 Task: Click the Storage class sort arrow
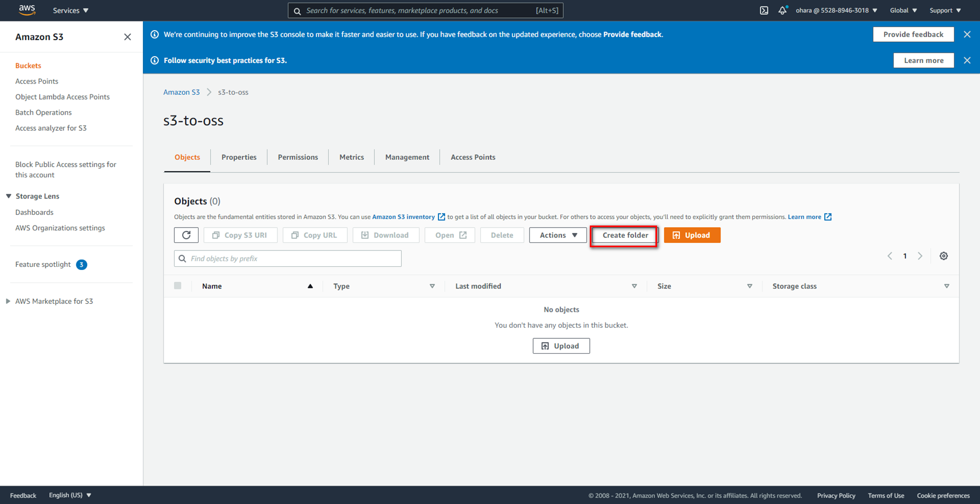947,286
